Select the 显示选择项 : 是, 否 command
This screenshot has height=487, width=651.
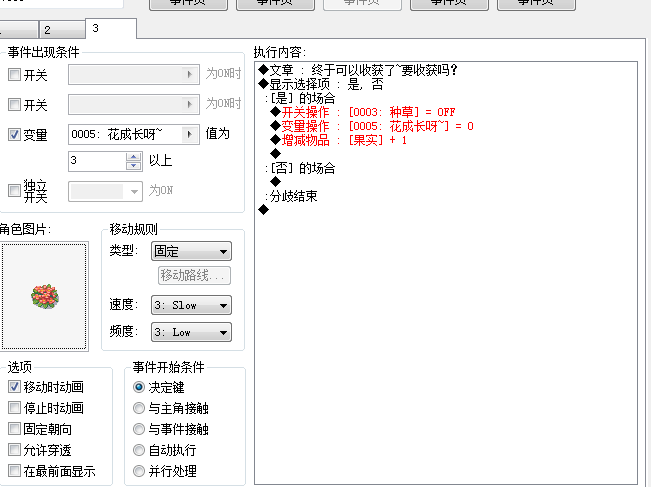(x=321, y=84)
